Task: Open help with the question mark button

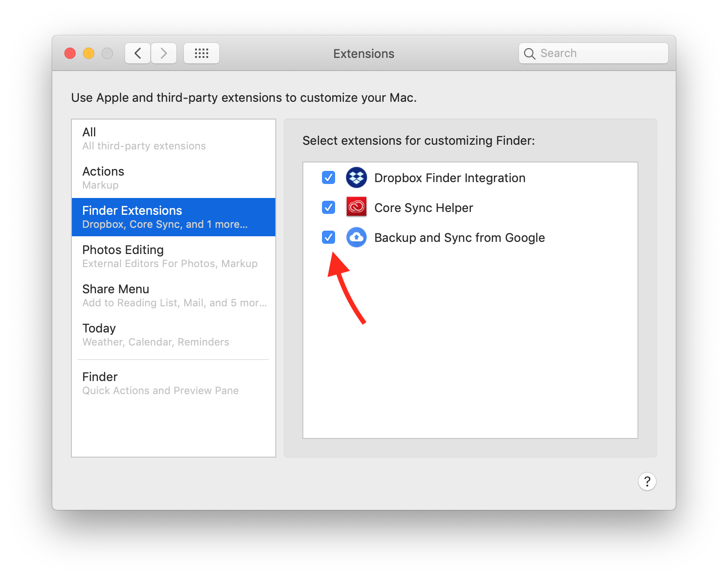Action: click(647, 481)
